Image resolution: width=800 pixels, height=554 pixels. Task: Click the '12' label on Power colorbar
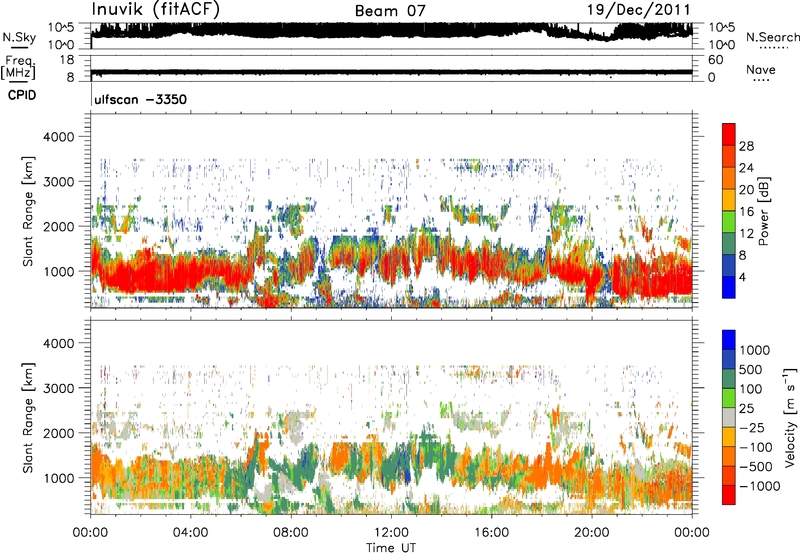pyautogui.click(x=746, y=234)
